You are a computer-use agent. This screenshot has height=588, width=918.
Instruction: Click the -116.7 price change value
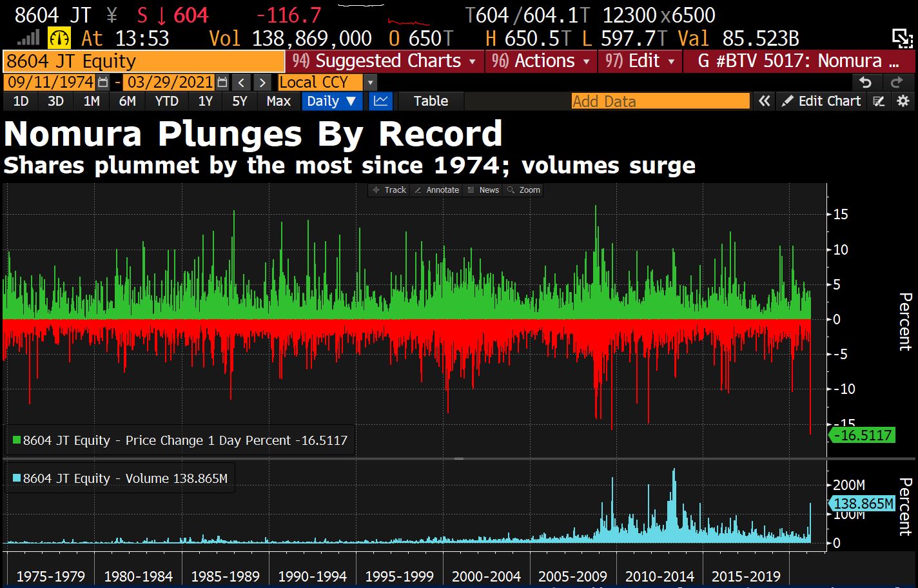pos(289,15)
